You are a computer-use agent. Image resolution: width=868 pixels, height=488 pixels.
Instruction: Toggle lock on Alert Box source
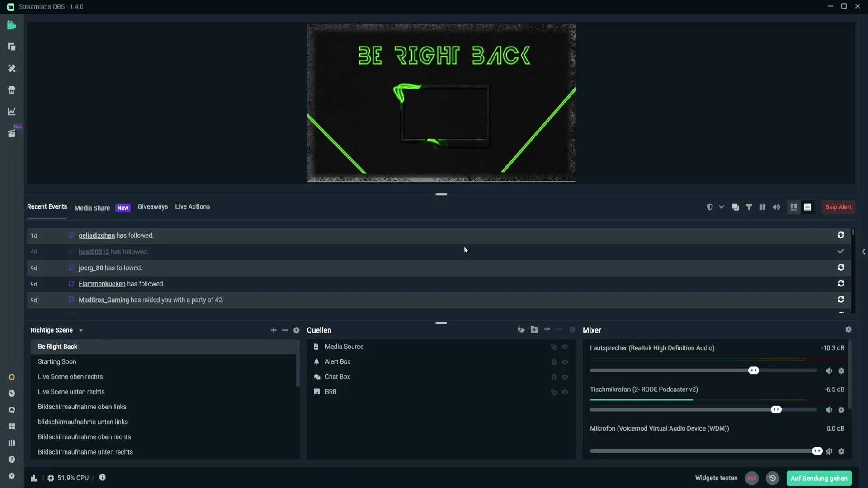[554, 362]
